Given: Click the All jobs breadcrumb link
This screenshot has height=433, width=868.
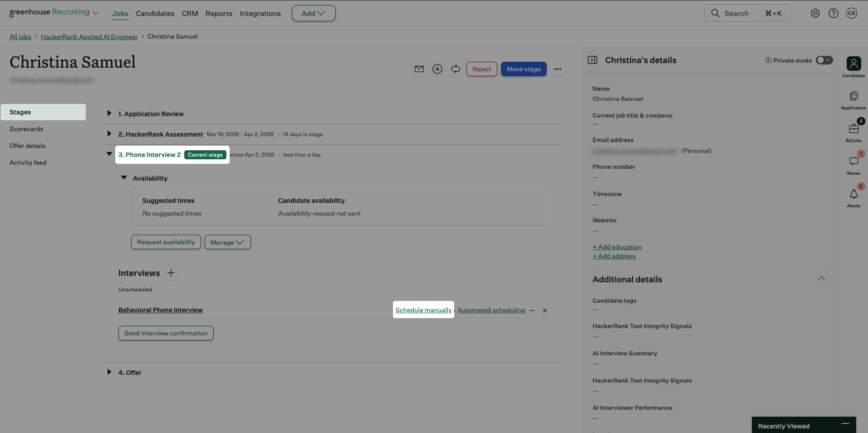Looking at the screenshot, I should [x=20, y=37].
